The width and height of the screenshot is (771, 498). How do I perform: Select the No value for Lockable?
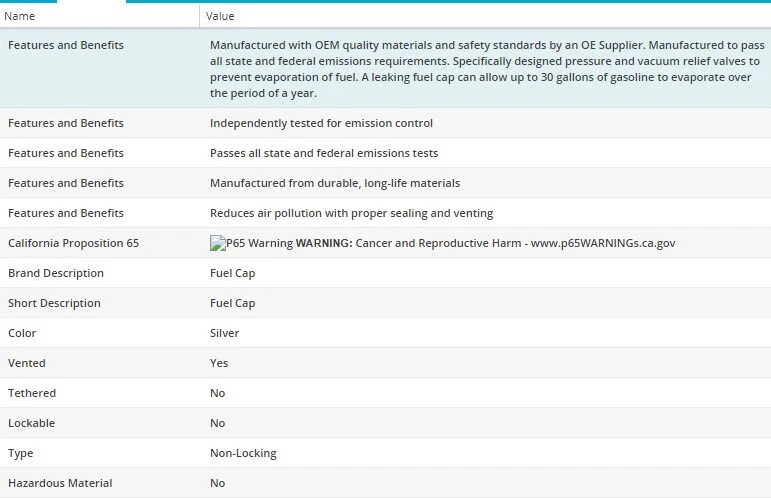click(x=217, y=423)
